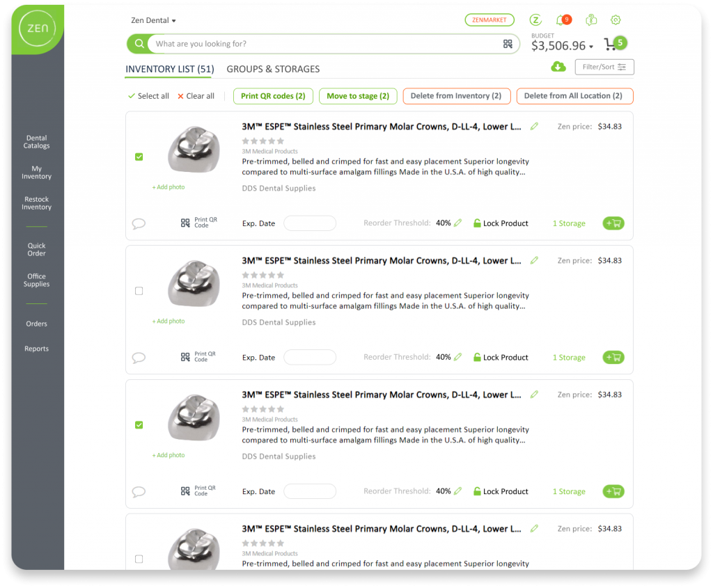The image size is (713, 588).
Task: Click the Print QR codes (2) button
Action: 273,96
